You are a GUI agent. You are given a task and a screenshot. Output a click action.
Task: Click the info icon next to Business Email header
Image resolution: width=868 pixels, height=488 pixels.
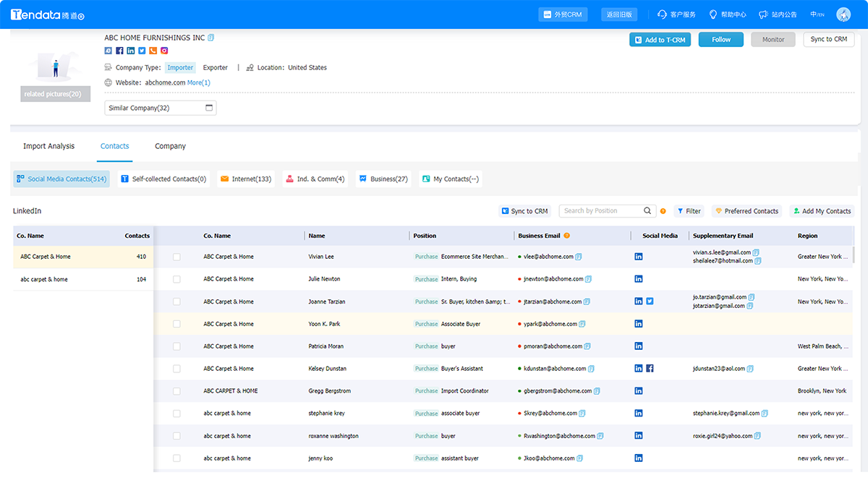pos(567,236)
